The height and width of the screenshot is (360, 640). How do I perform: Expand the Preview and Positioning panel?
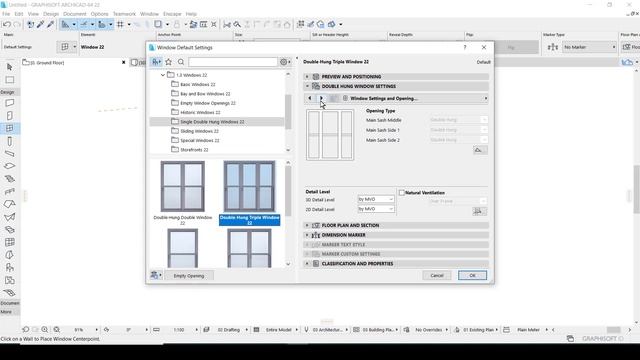pos(307,77)
